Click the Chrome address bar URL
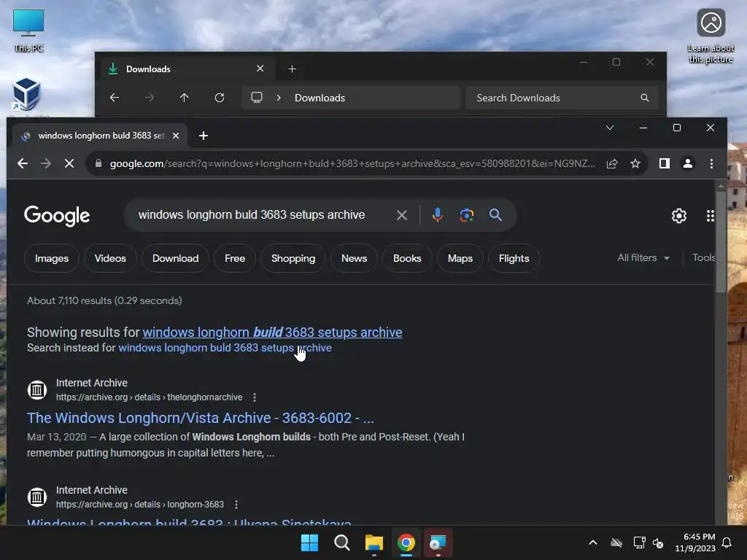Viewport: 747px width, 560px height. tap(352, 164)
